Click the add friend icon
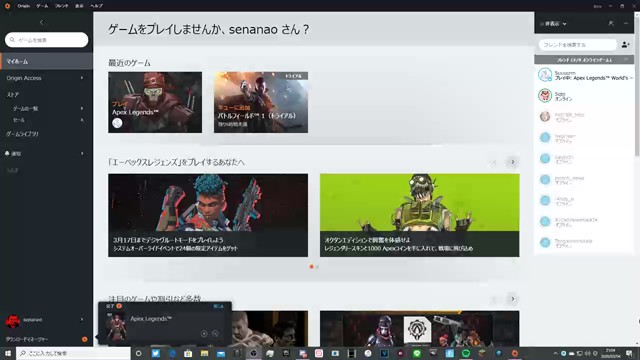Image resolution: width=640 pixels, height=360 pixels. click(x=625, y=44)
